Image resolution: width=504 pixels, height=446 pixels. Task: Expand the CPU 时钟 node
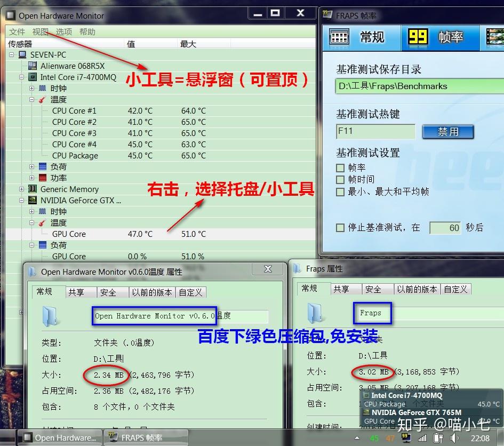point(31,88)
